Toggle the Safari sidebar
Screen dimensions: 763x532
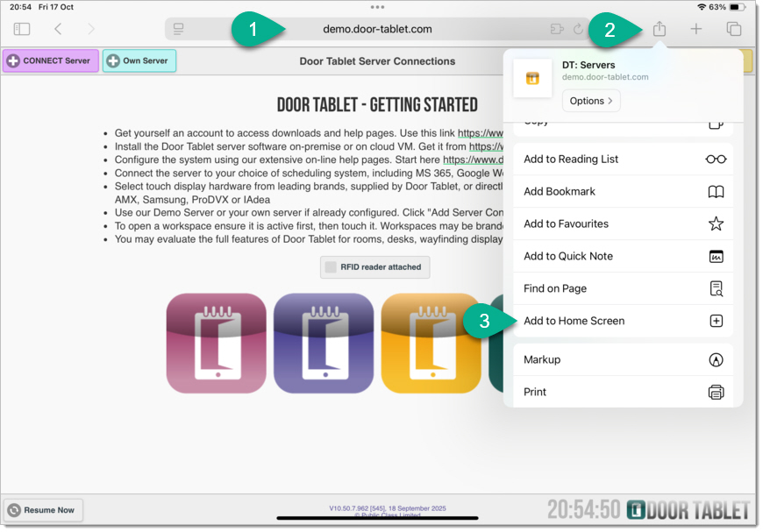22,29
